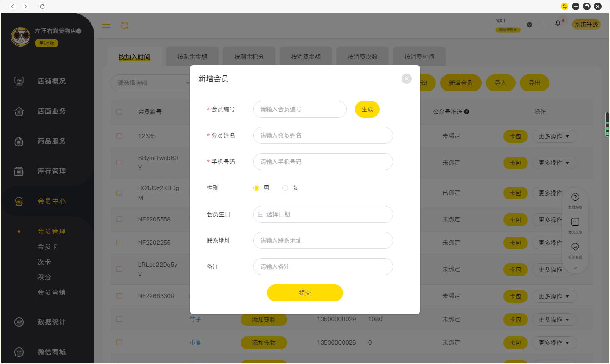Viewport: 610px width, 364px height.
Task: Click the 生成 button to generate member ID
Action: (x=367, y=109)
